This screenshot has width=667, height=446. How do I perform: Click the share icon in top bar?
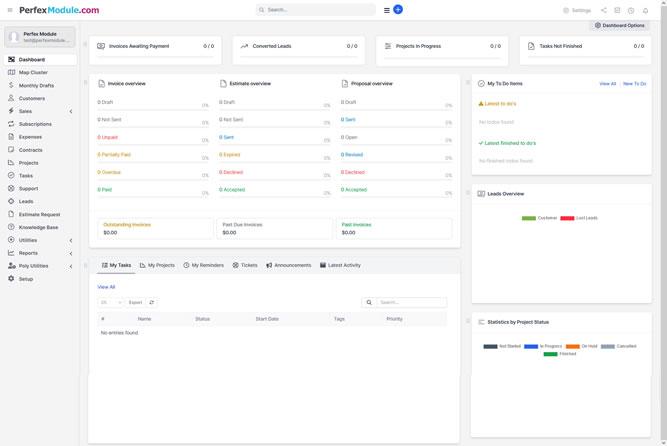click(x=604, y=10)
